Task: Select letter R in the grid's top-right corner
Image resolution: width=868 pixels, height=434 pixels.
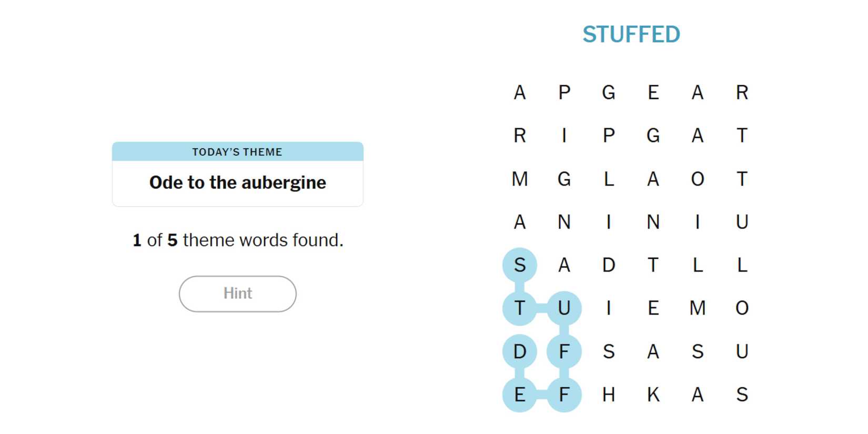Action: click(x=742, y=93)
